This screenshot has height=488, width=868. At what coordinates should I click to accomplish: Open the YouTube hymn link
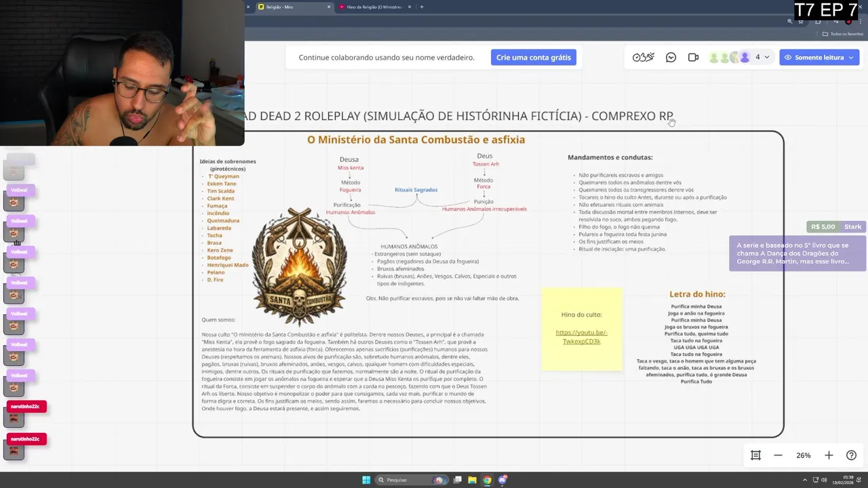point(581,337)
